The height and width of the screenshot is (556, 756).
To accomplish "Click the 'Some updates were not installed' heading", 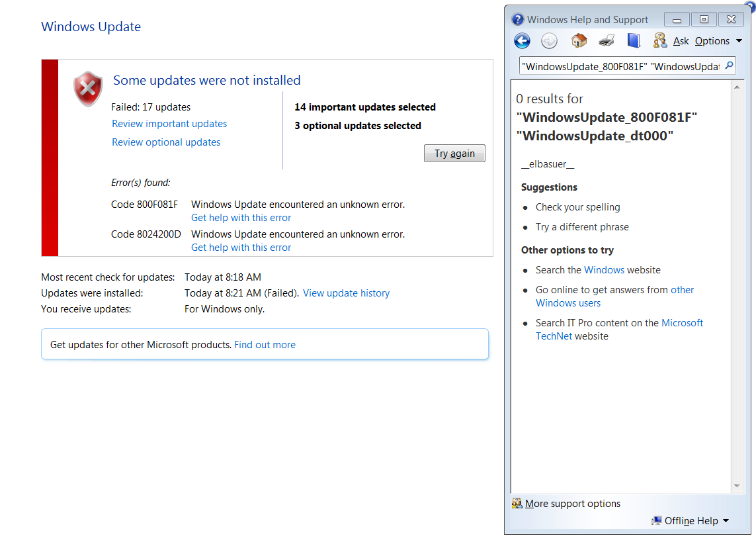I will tap(207, 80).
